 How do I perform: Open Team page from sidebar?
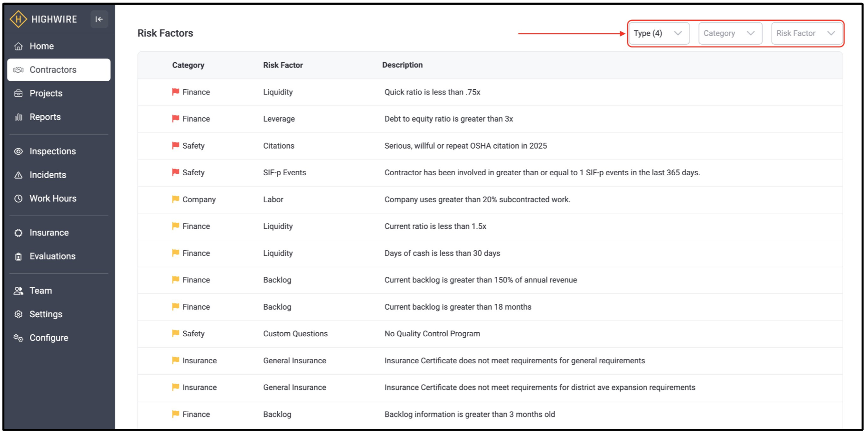[59, 291]
